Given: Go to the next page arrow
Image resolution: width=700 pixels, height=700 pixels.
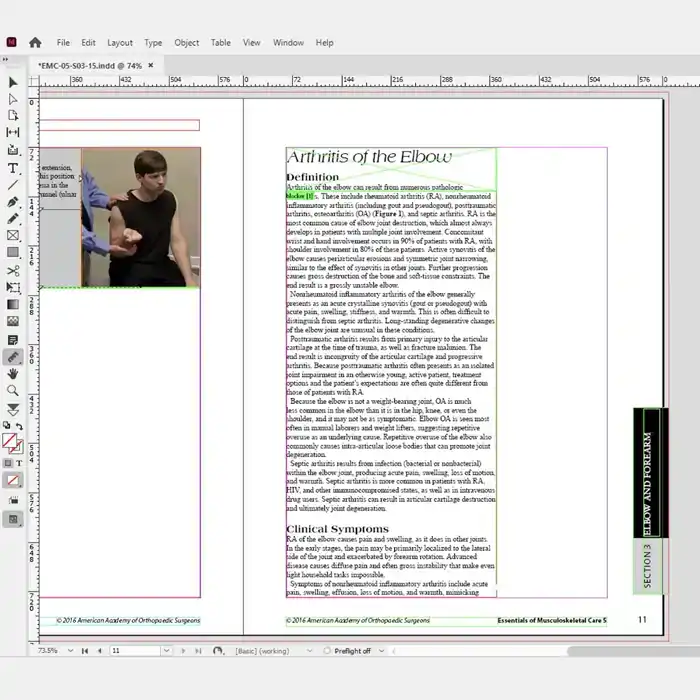Looking at the screenshot, I should [x=183, y=651].
